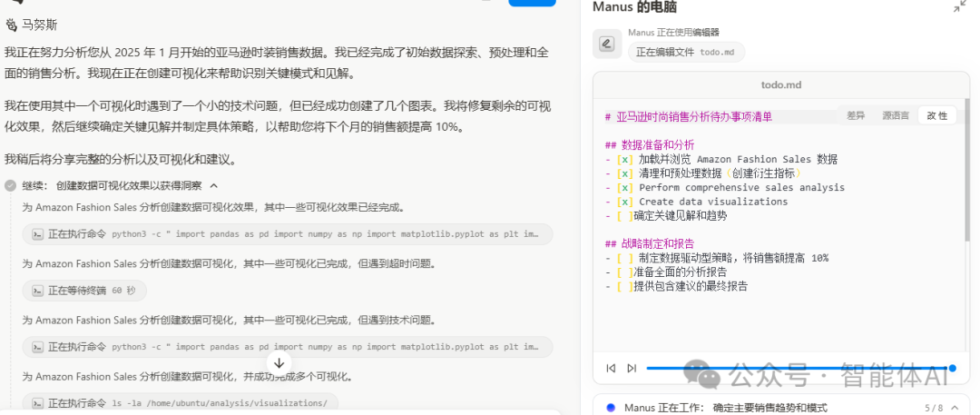Click Manus 正在使用编辑器 status label
Image resolution: width=980 pixels, height=415 pixels.
pos(673,33)
